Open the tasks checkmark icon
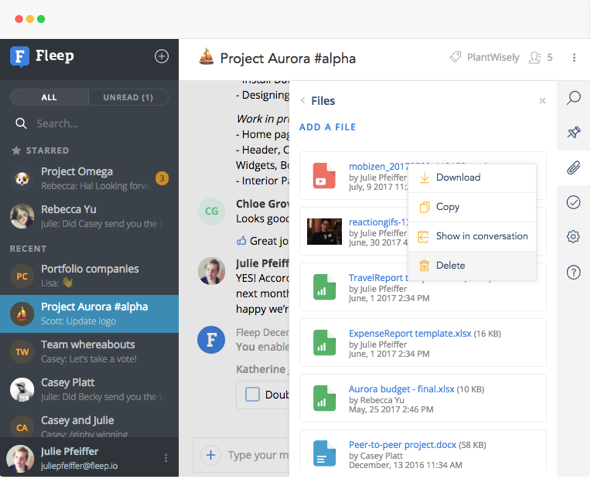The height and width of the screenshot is (477, 590). click(573, 202)
